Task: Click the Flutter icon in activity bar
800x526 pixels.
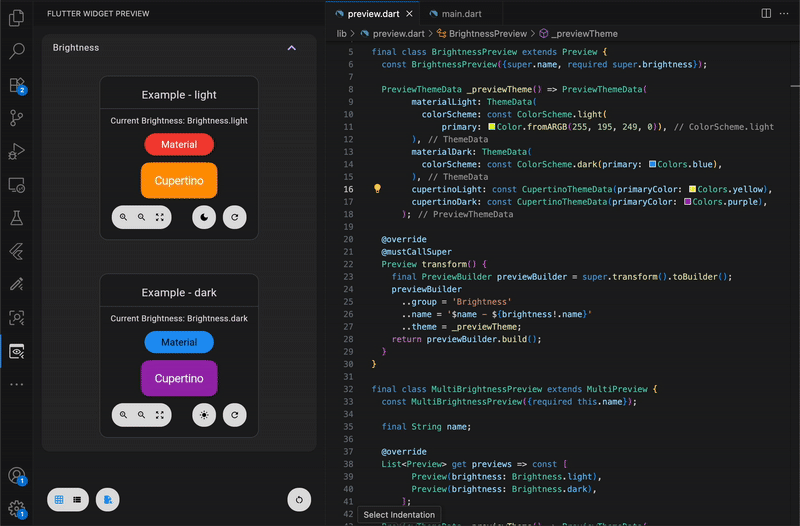Action: [16, 251]
